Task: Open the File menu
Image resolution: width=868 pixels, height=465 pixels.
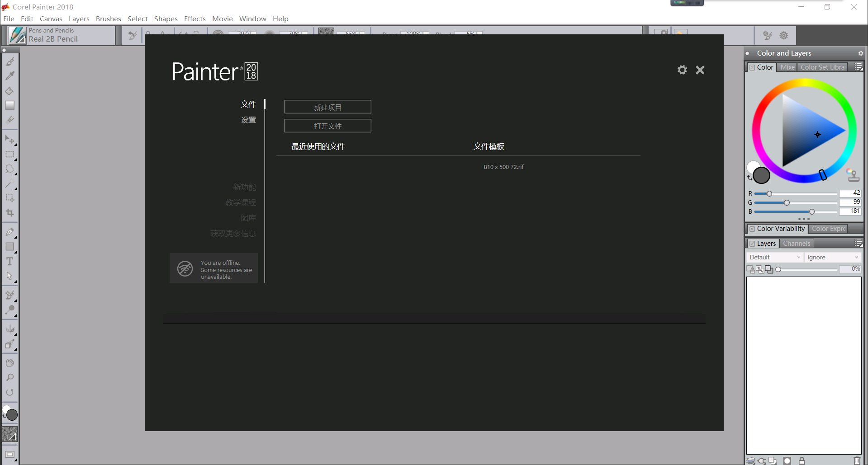Action: click(x=9, y=19)
